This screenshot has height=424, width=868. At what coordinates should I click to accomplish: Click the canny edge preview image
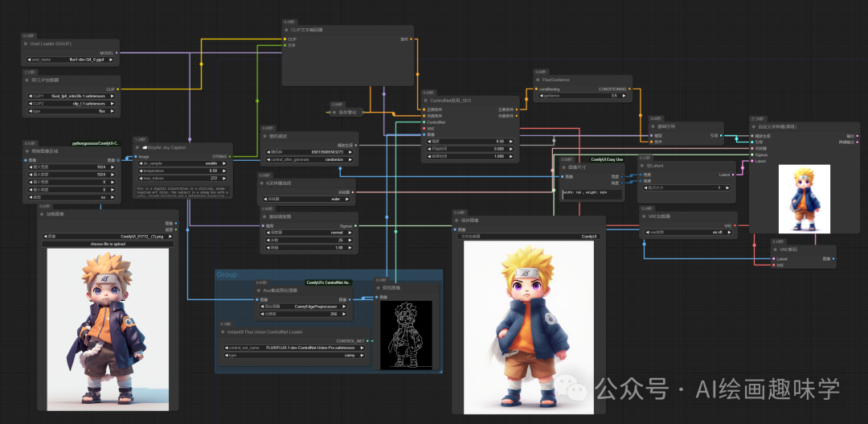(406, 335)
